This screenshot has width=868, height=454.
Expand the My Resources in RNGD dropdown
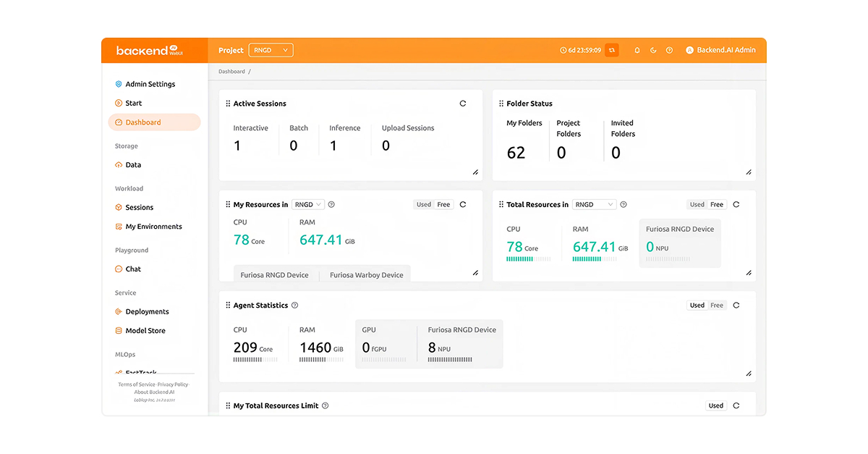click(308, 204)
